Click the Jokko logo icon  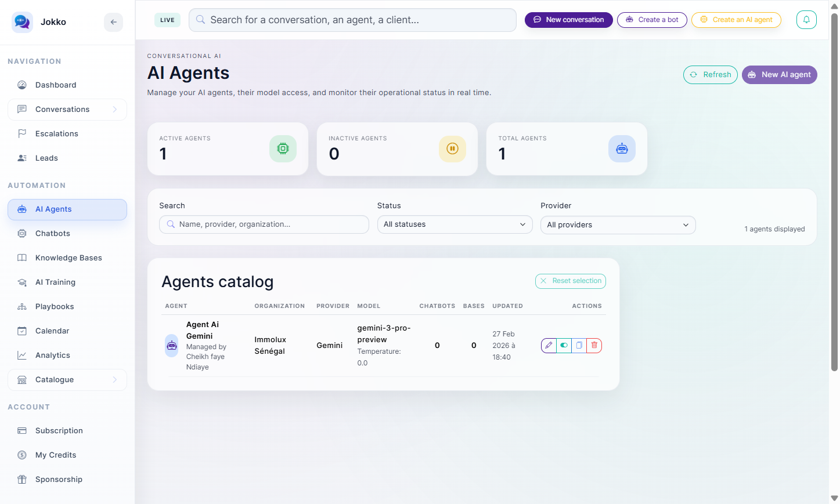22,22
